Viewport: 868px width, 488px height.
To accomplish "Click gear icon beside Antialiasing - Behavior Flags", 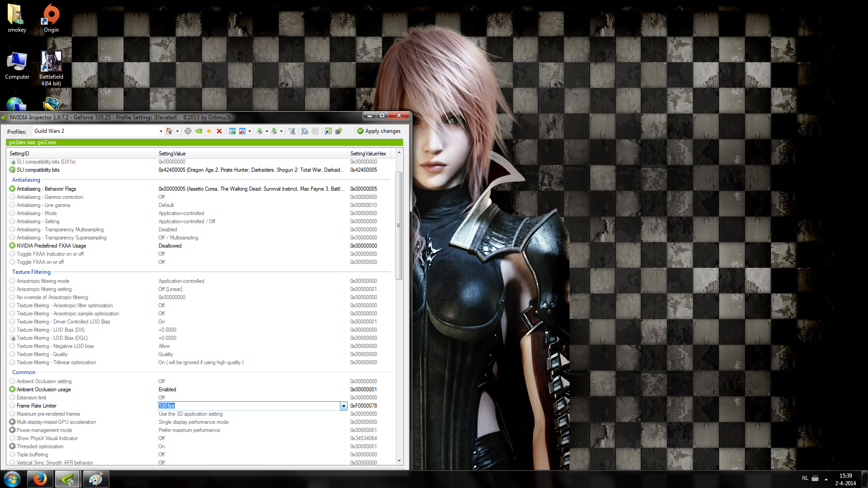I will pyautogui.click(x=12, y=189).
